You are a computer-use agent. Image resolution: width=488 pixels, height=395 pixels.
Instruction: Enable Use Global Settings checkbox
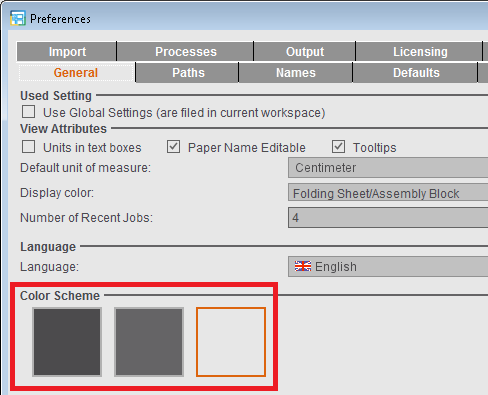pyautogui.click(x=28, y=112)
